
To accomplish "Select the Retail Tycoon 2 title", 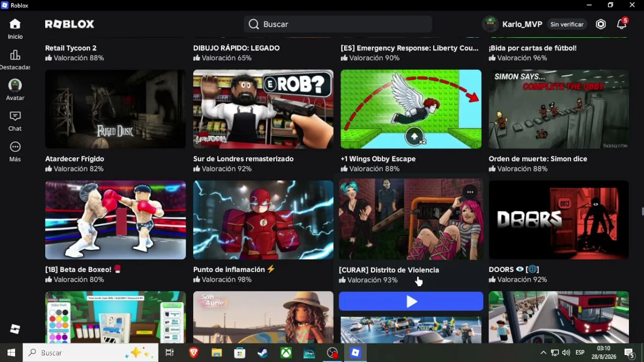I will click(71, 48).
